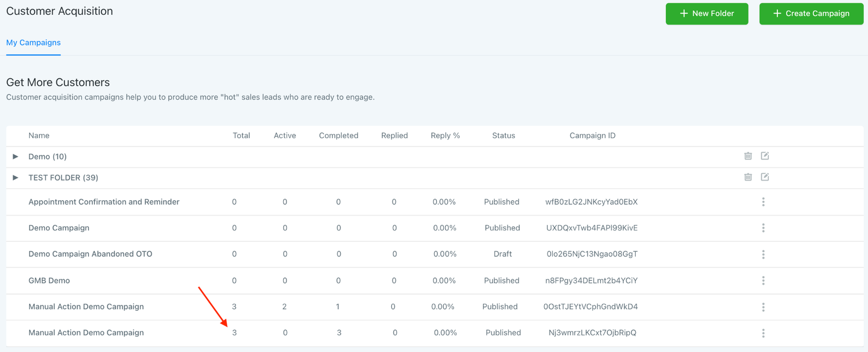Click the Create Campaign button
Image resolution: width=868 pixels, height=352 pixels.
pos(810,14)
